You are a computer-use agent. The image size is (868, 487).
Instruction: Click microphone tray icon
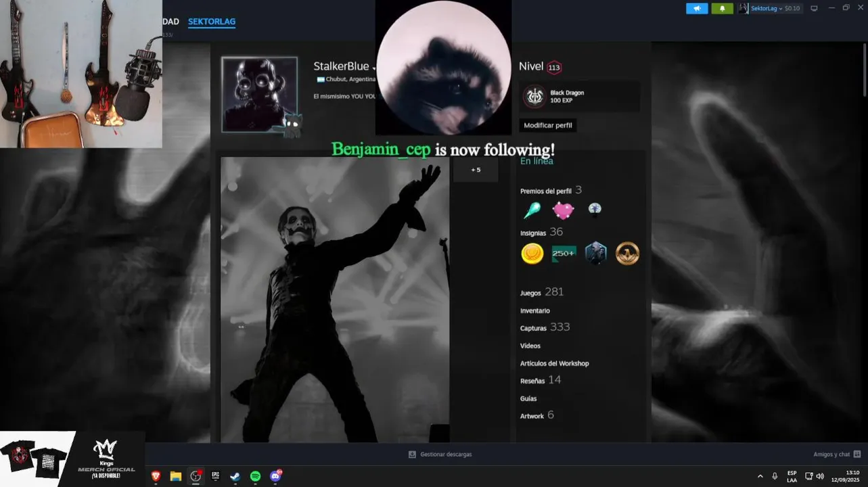(775, 476)
